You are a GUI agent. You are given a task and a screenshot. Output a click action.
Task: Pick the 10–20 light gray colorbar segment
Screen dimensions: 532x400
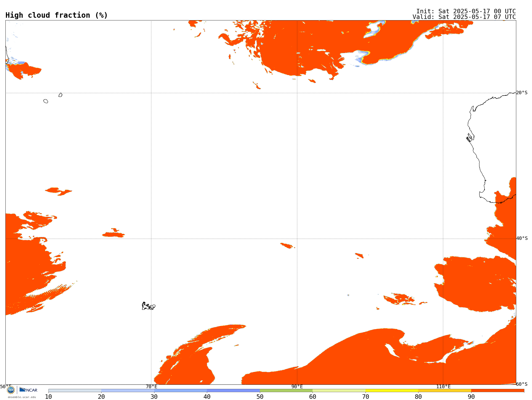pos(75,391)
